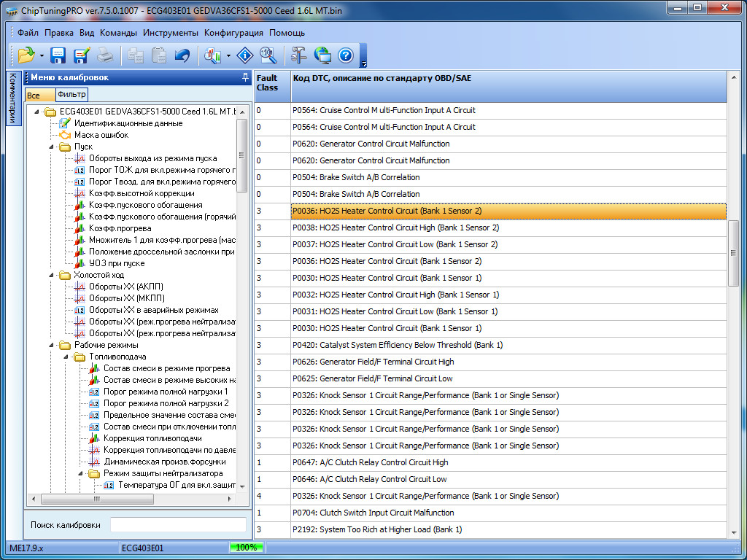Open the dropdown arrow beside Open icon
This screenshot has height=560, width=747.
(42, 56)
